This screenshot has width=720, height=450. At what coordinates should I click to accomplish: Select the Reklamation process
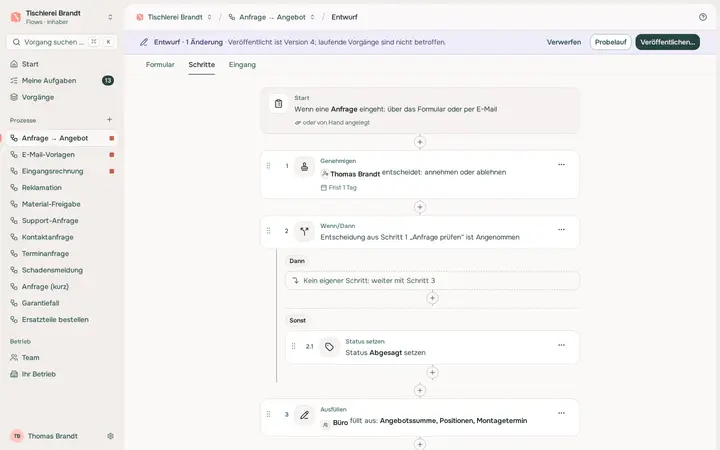pos(62,188)
